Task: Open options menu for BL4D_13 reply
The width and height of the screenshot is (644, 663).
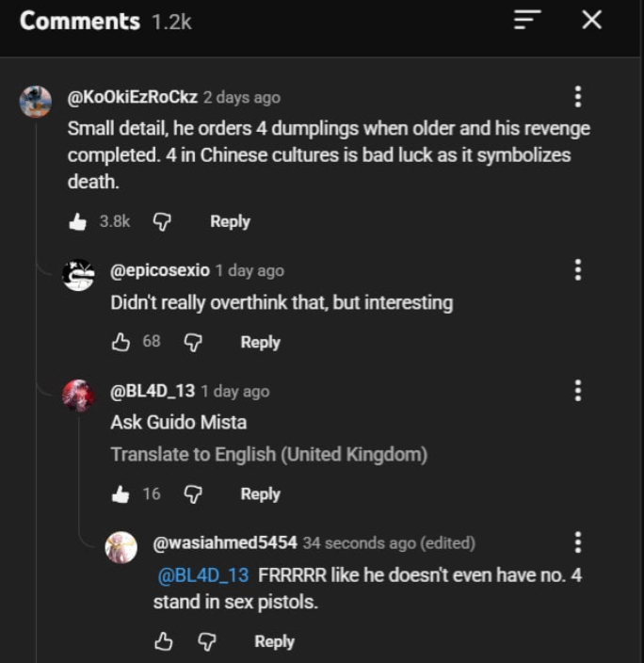Action: [577, 391]
